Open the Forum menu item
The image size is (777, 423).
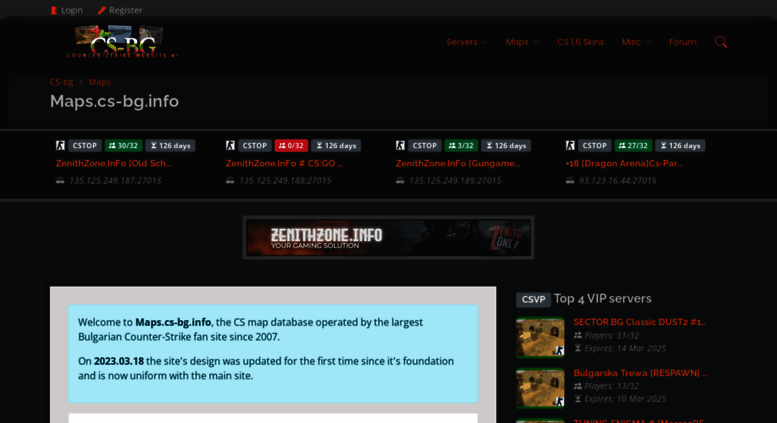point(682,42)
